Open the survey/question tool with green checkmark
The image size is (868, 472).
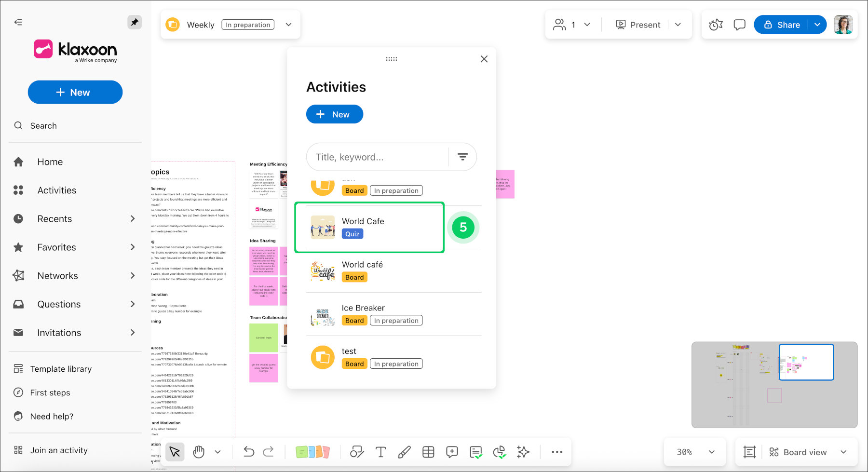[x=475, y=452]
